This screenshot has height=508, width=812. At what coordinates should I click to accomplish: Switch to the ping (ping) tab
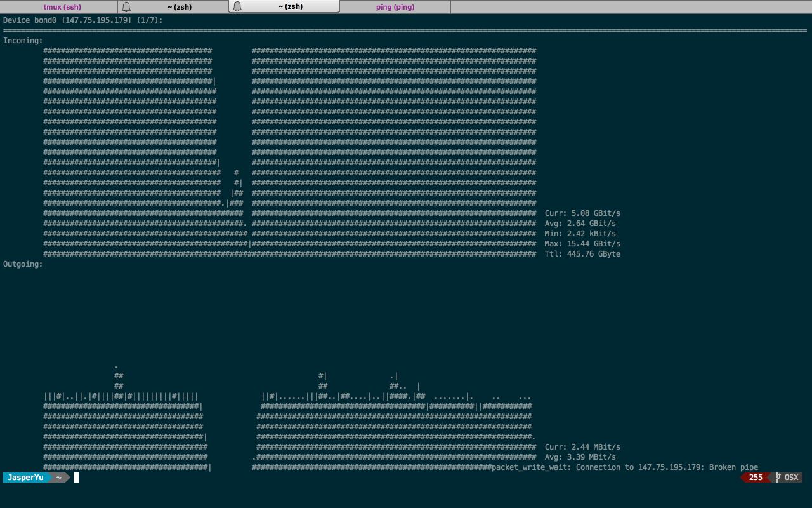point(395,7)
